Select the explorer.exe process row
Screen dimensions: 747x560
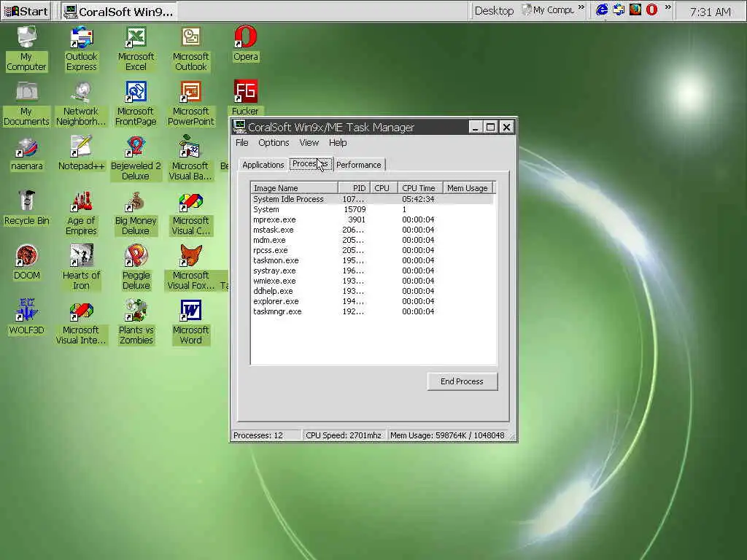point(373,301)
